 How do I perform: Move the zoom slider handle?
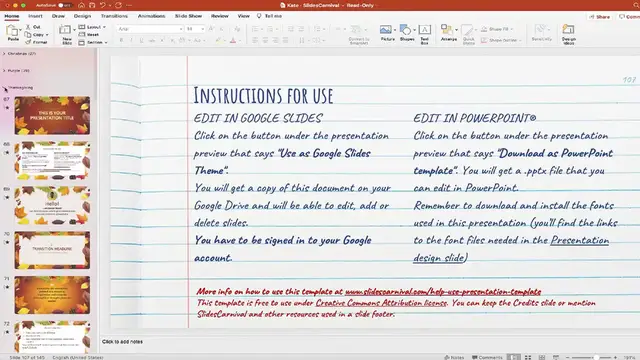596,357
